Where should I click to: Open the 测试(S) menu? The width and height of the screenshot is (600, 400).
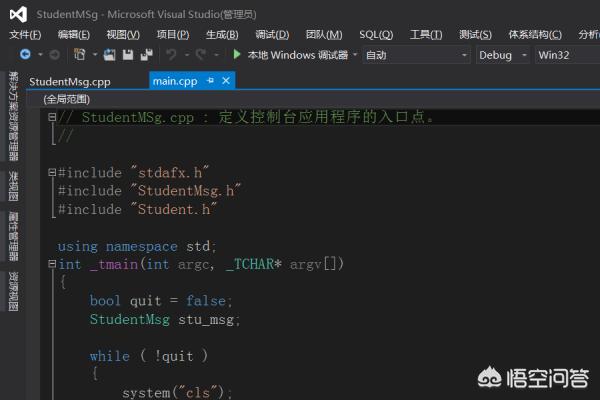pos(475,35)
